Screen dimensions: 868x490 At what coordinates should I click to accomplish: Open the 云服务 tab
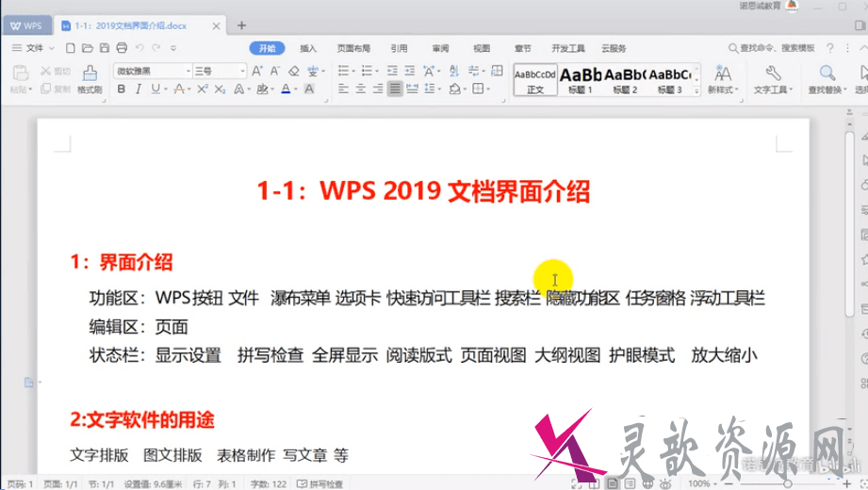click(x=614, y=48)
